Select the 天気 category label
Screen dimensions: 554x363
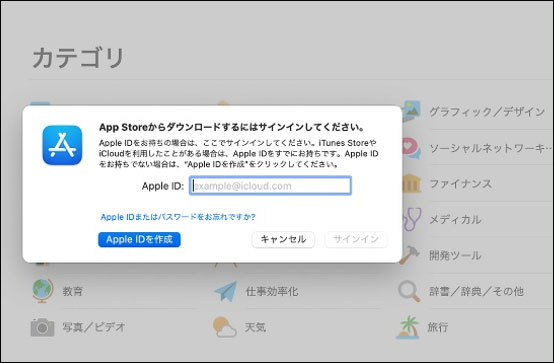tap(255, 327)
